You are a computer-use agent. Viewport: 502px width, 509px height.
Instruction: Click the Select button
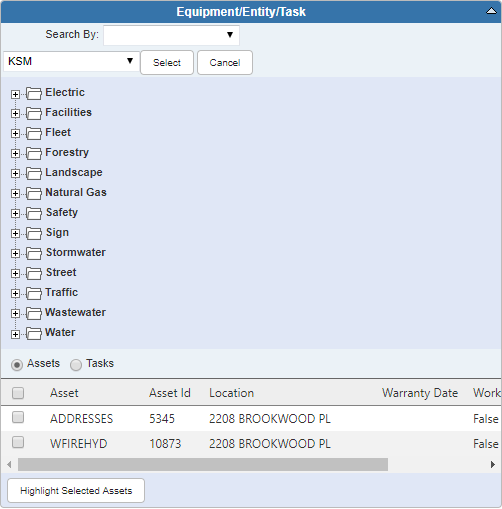(167, 63)
